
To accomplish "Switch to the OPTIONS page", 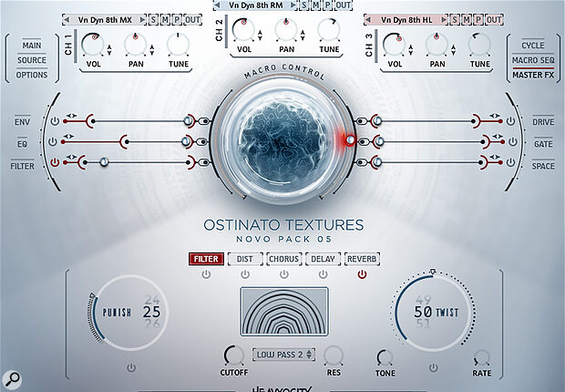I will pyautogui.click(x=32, y=75).
